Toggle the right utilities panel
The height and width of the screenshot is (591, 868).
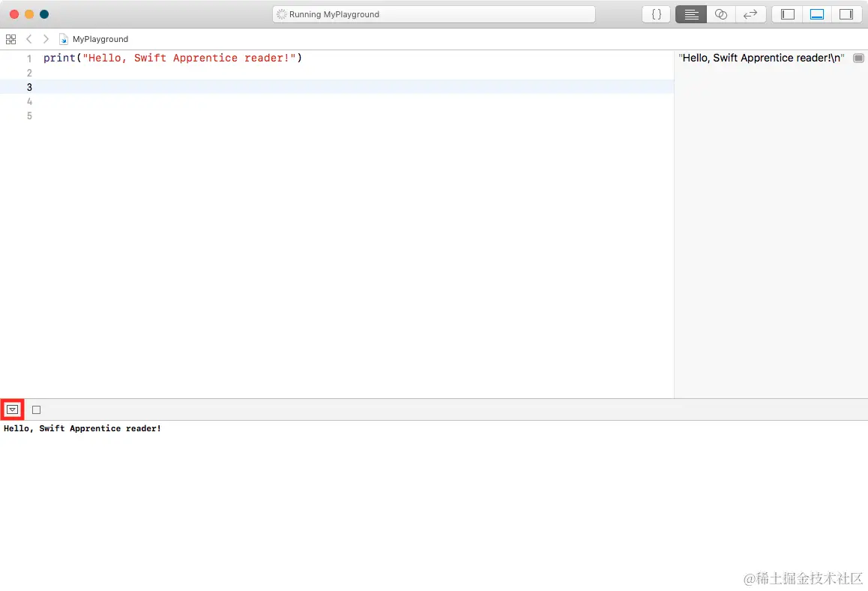click(846, 14)
